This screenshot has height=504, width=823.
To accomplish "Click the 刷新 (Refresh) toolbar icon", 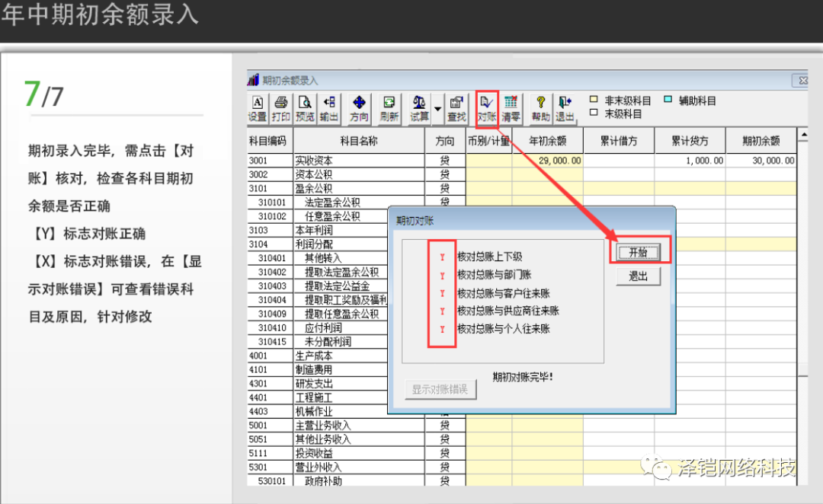I will tap(389, 108).
